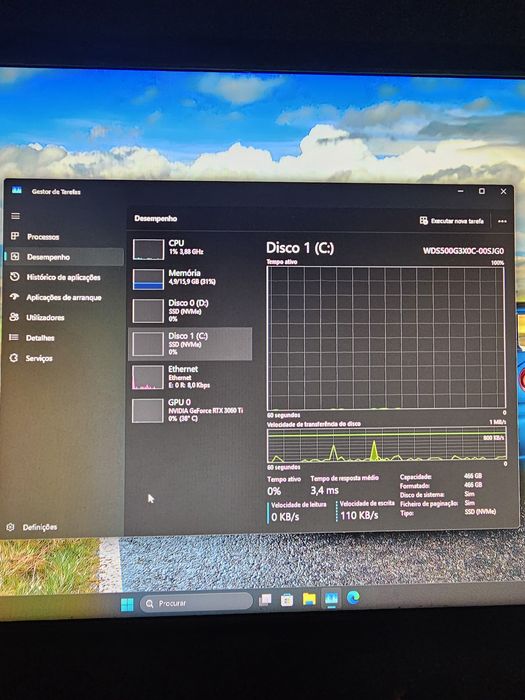Select the Desempenho sidebar icon
Viewport: 525px width, 700px height.
coord(15,257)
